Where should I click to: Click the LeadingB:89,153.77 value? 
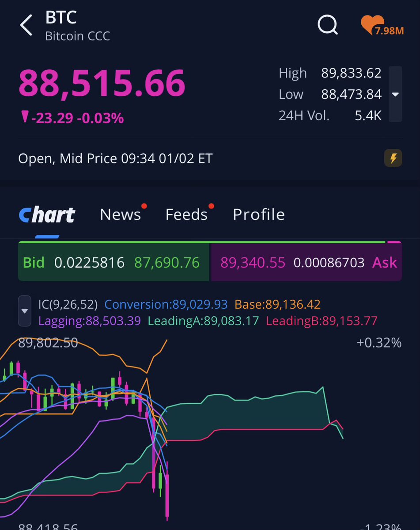click(322, 320)
